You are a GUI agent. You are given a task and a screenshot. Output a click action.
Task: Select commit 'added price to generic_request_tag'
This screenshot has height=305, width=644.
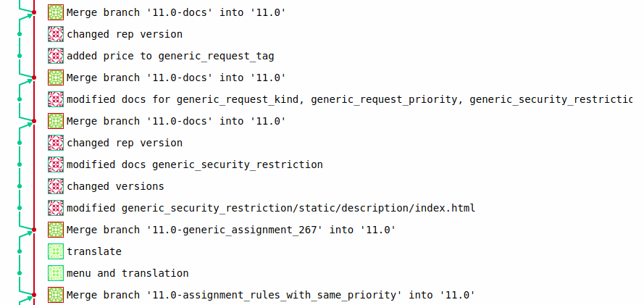pos(170,56)
